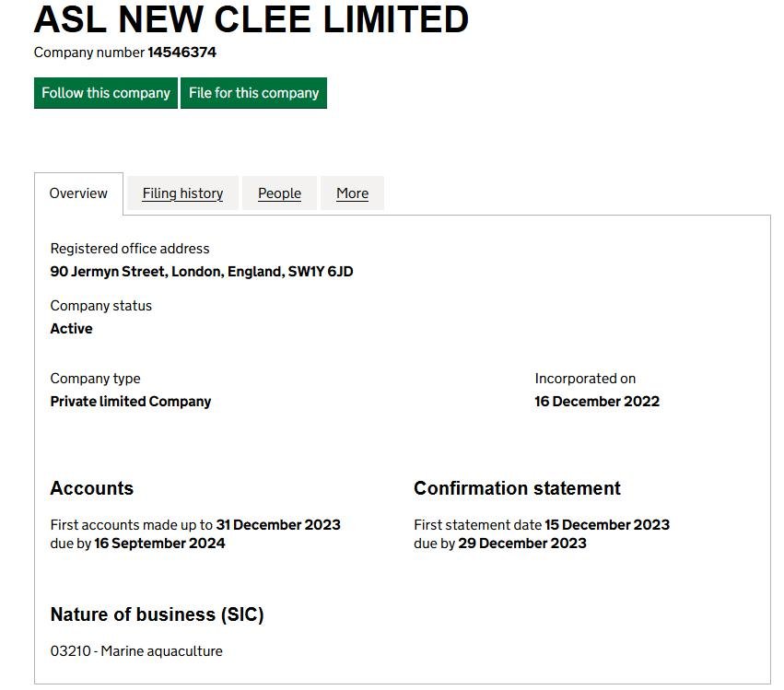The width and height of the screenshot is (784, 690).
Task: Select the statement date 15 December 2023
Action: pyautogui.click(x=606, y=524)
